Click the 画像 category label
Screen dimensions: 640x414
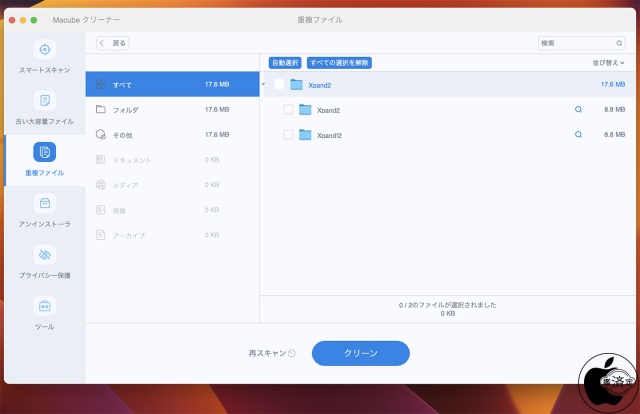[119, 211]
